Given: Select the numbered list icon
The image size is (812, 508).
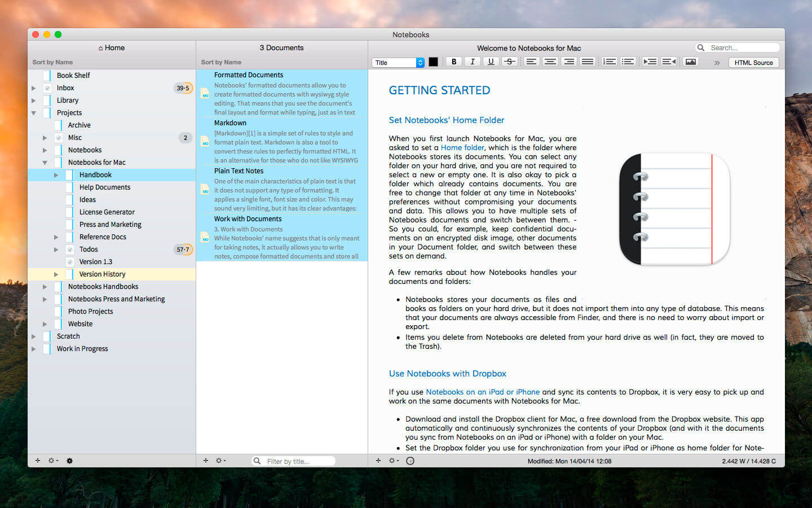Looking at the screenshot, I should pyautogui.click(x=610, y=62).
